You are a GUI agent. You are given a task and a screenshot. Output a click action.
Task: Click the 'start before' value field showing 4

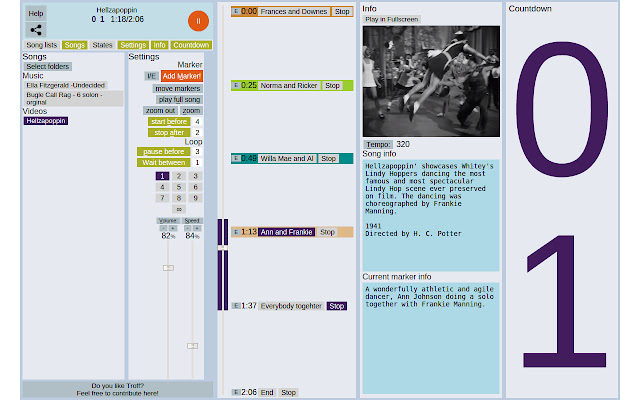click(197, 121)
